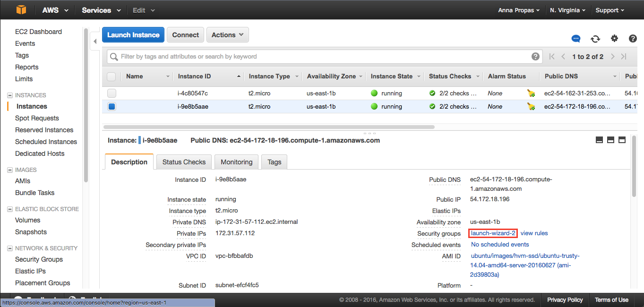
Task: Go to previous page of results
Action: click(563, 57)
